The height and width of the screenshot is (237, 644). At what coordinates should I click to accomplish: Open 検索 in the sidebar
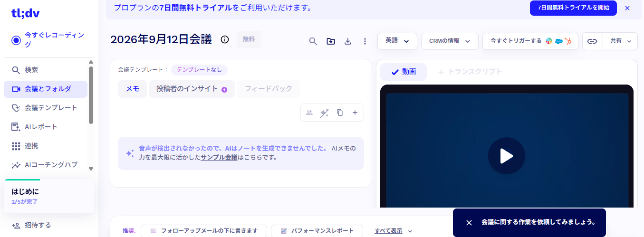click(x=45, y=70)
